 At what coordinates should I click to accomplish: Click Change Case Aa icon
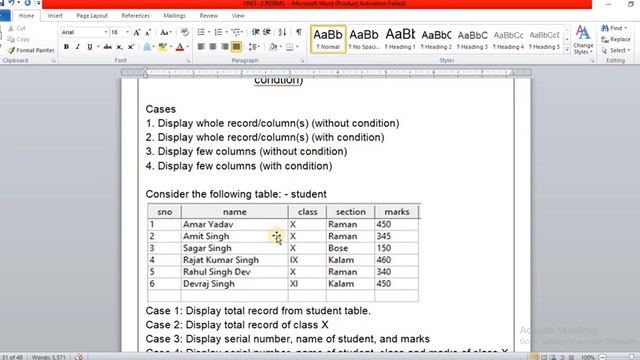[164, 32]
